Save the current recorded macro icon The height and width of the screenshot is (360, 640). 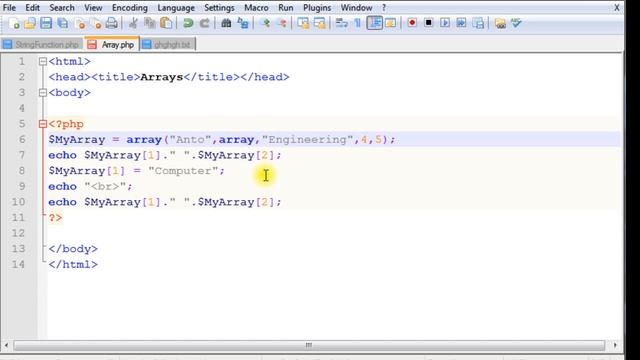pos(478,23)
